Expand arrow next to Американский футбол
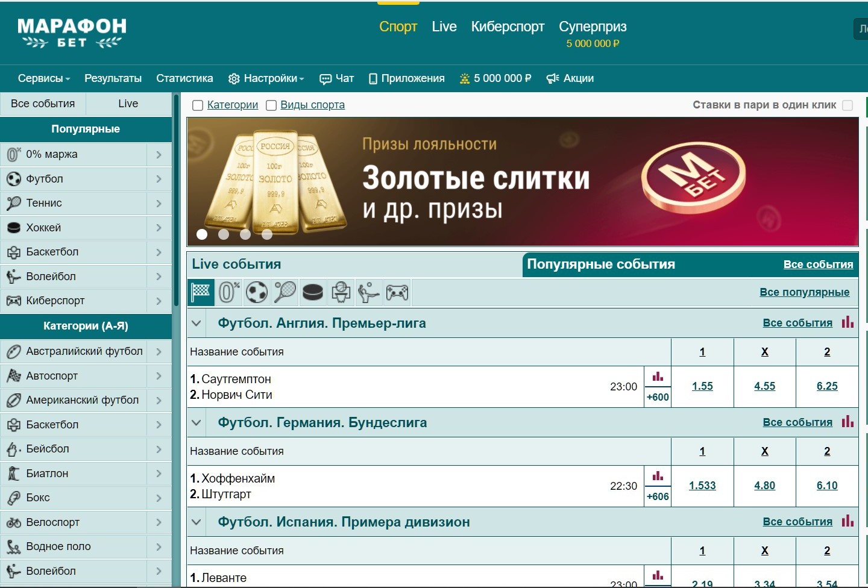This screenshot has height=588, width=868. point(159,400)
